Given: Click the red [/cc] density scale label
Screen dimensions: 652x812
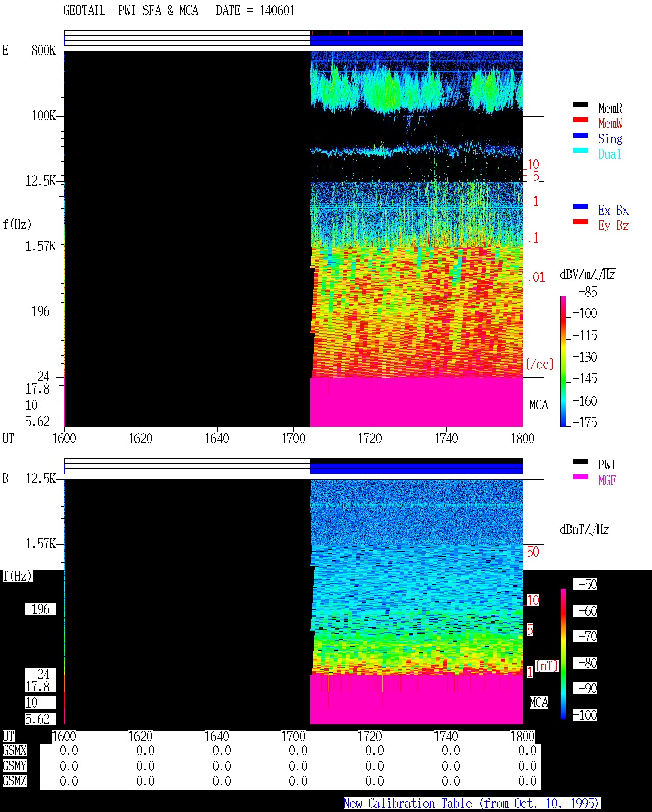Looking at the screenshot, I should click(x=539, y=364).
